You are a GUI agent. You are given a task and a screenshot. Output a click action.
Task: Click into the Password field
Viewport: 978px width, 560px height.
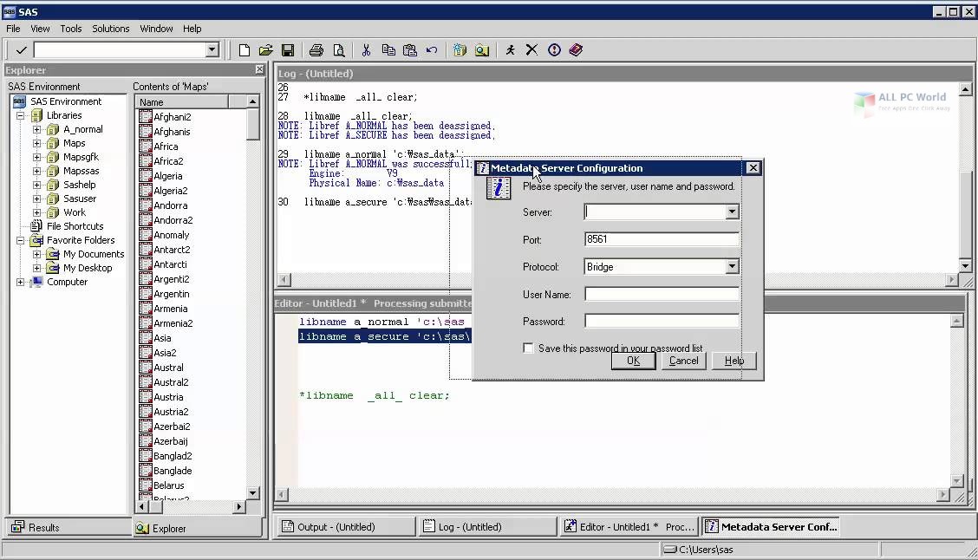click(x=662, y=322)
